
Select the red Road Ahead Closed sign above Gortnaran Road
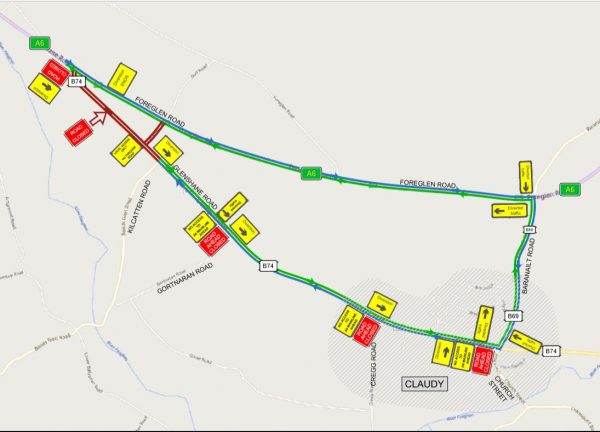click(x=214, y=241)
